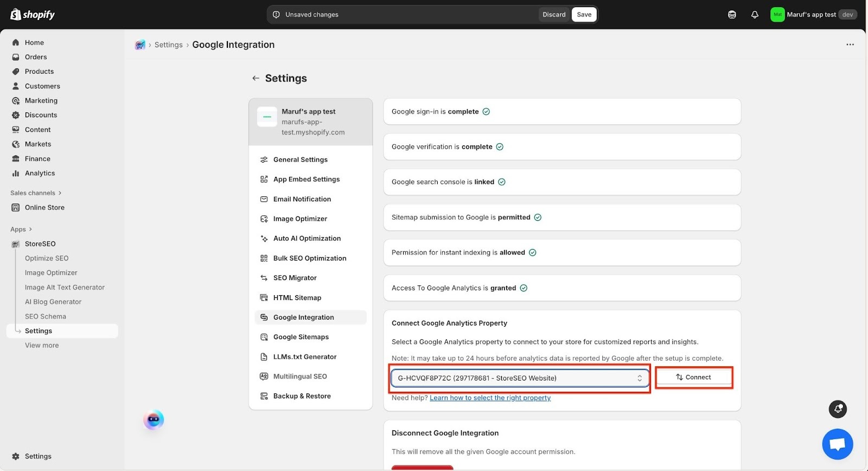Open Content in the sidebar
Viewport: 868px width, 471px height.
click(x=37, y=130)
